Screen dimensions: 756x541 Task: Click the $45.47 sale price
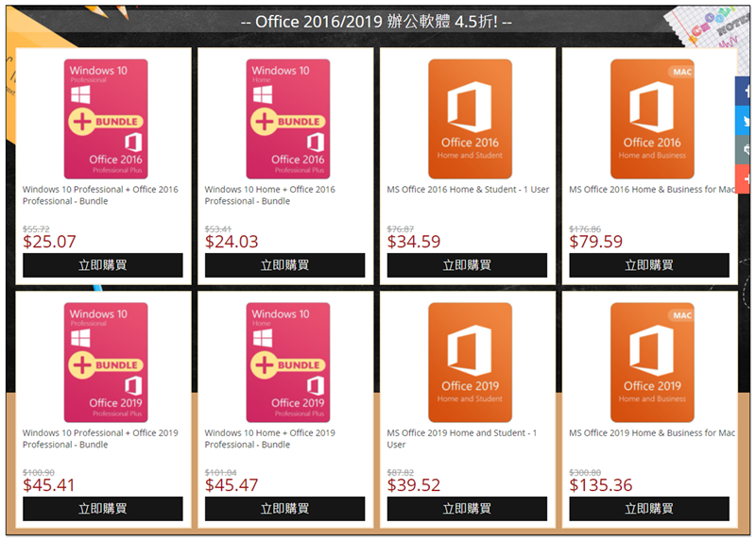(232, 485)
